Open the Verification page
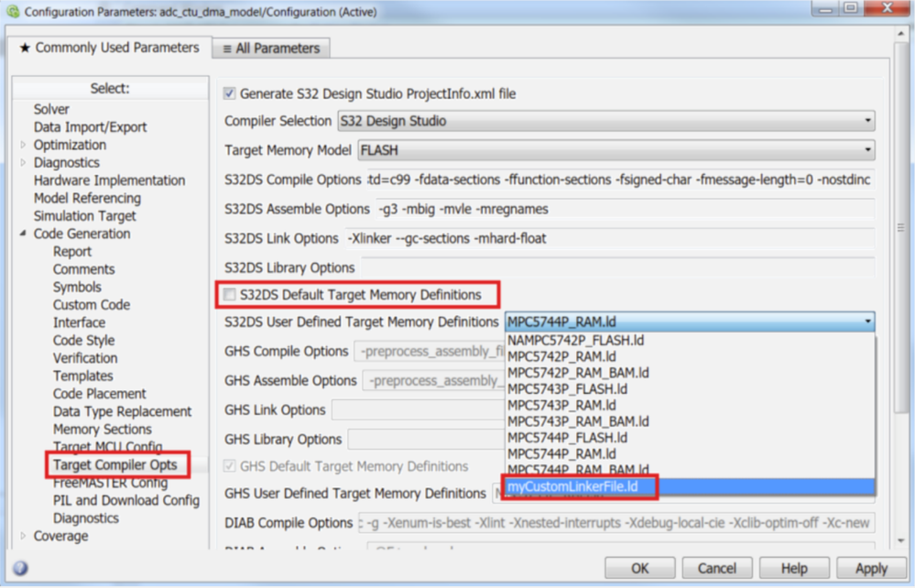 click(x=85, y=358)
